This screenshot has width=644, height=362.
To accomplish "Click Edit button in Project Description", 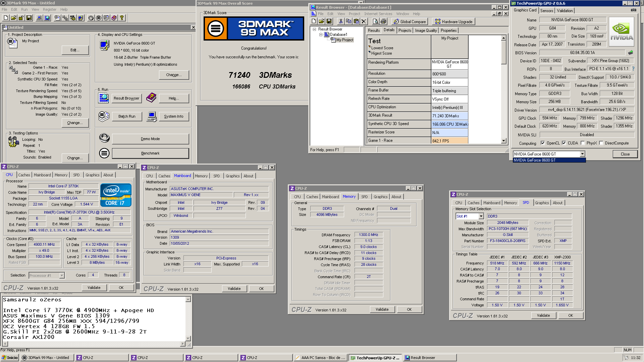I will 75,50.
